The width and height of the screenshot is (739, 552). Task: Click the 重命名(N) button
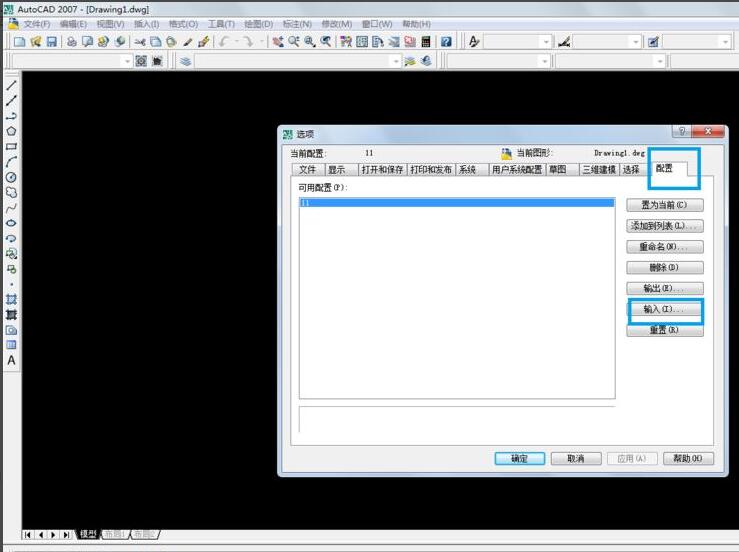point(665,247)
